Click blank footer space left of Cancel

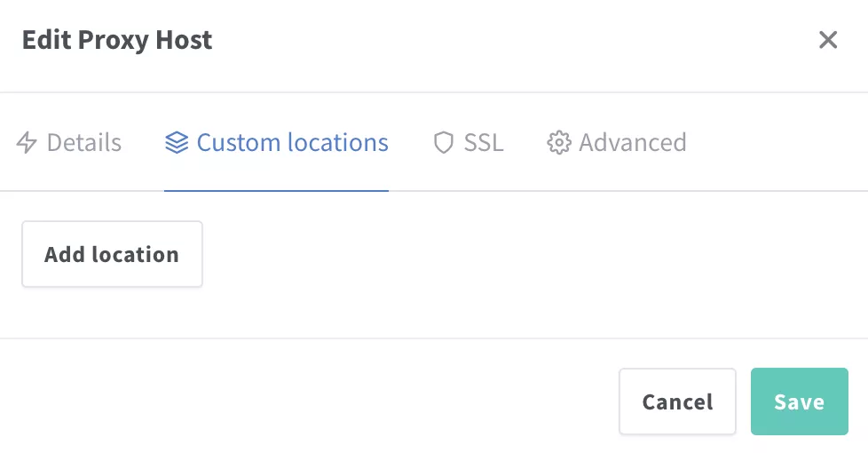(311, 402)
